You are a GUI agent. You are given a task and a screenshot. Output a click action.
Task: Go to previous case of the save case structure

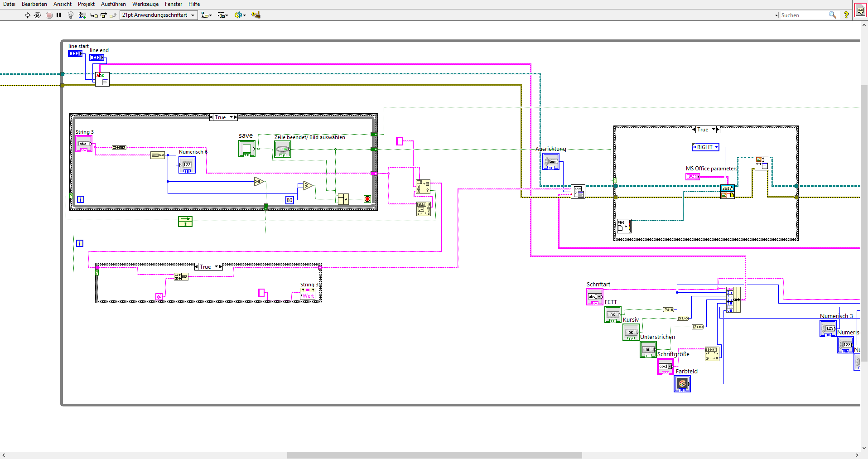tap(212, 117)
